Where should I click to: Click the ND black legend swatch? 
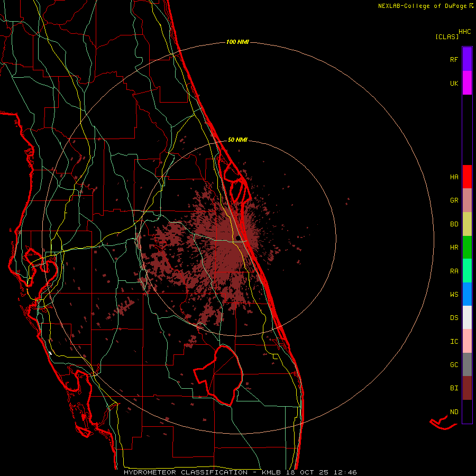point(467,411)
